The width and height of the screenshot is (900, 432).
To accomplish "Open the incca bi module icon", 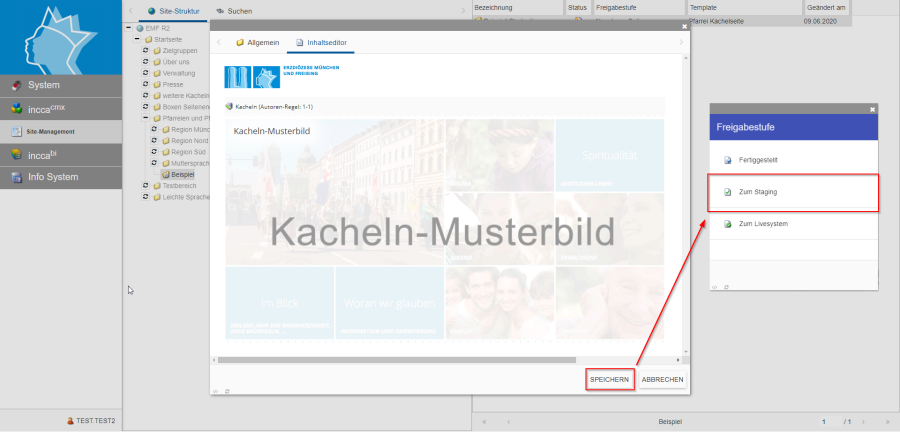I will point(14,154).
